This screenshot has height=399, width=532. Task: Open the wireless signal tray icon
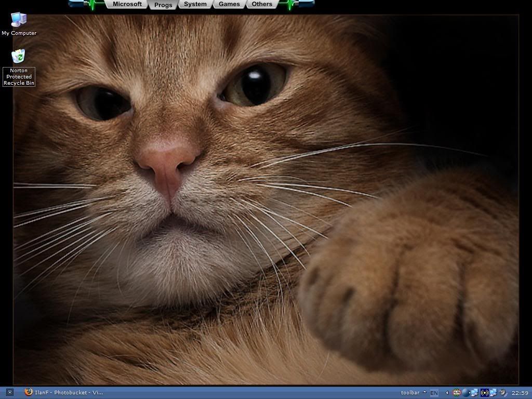coord(485,393)
